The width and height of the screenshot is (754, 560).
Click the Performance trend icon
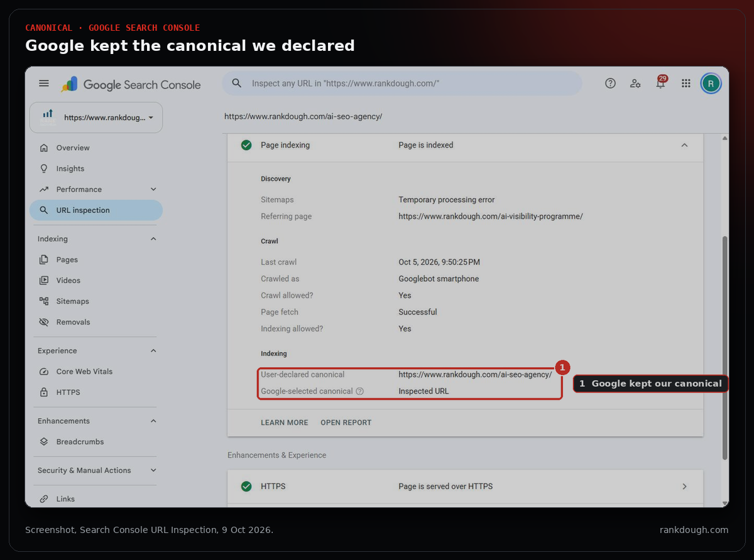(x=44, y=190)
